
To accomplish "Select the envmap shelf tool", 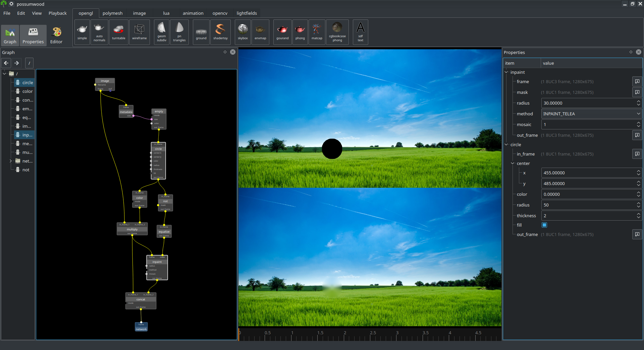I will point(260,32).
